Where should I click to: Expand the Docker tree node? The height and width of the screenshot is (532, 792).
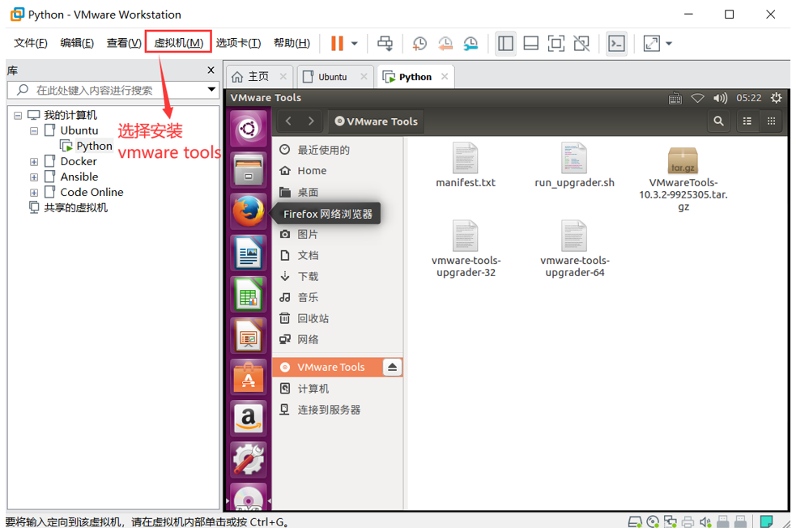pyautogui.click(x=34, y=162)
